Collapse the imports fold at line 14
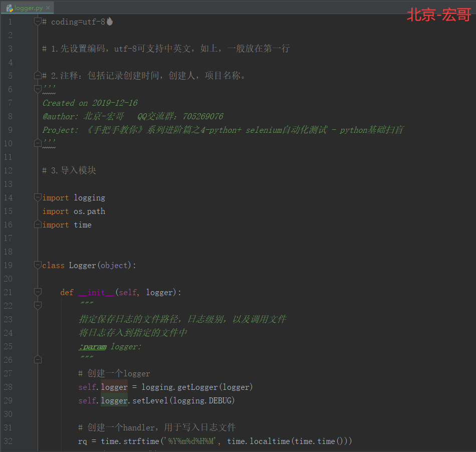 [x=38, y=197]
